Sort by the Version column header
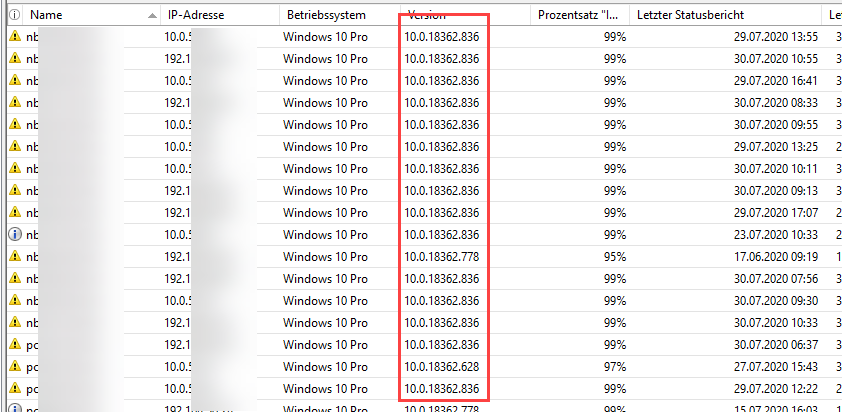Screen dimensions: 842x412 426,15
